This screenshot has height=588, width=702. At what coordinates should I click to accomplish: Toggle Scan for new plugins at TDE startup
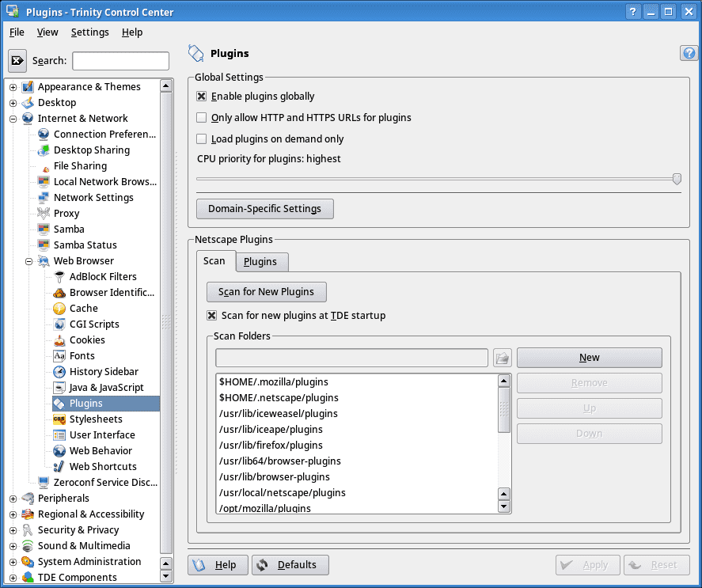pyautogui.click(x=212, y=315)
